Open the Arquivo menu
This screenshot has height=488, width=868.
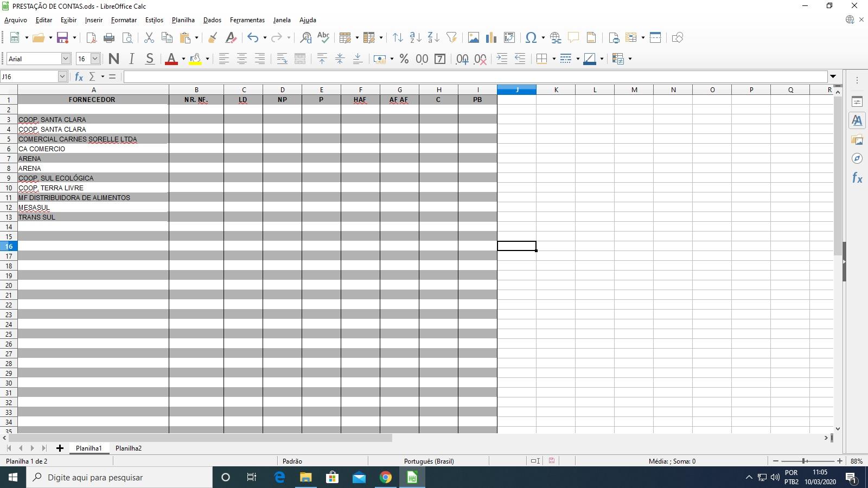16,20
